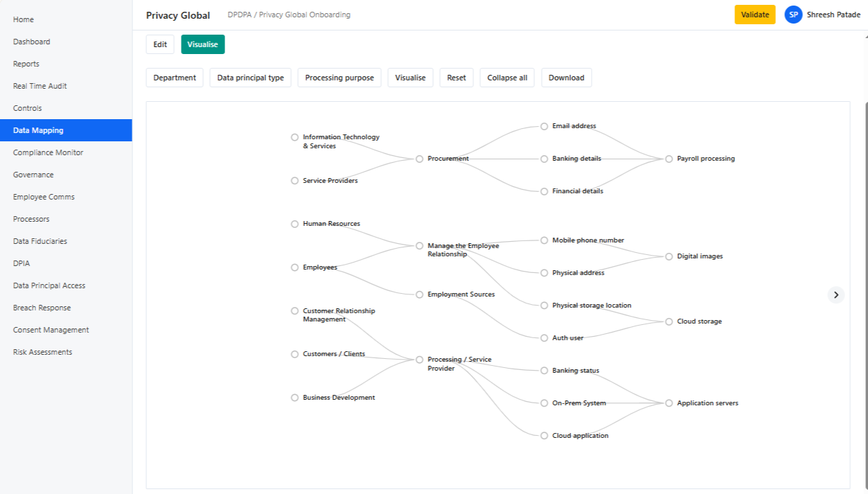This screenshot has height=494, width=868.
Task: Select the Processing purpose filter
Action: (339, 77)
